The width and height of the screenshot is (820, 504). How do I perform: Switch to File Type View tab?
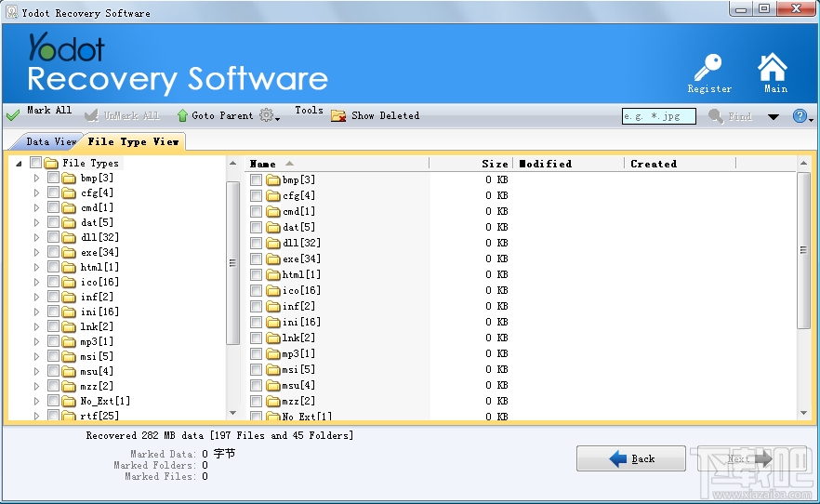[133, 141]
